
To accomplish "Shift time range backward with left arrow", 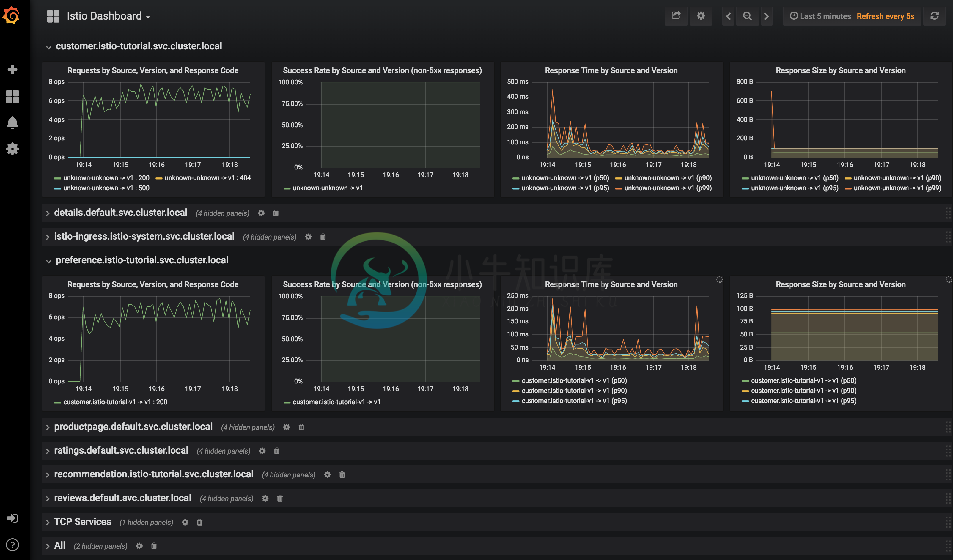I will tap(728, 16).
